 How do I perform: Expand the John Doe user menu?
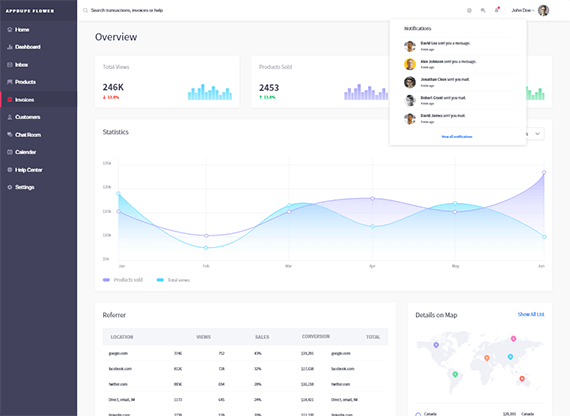click(530, 10)
